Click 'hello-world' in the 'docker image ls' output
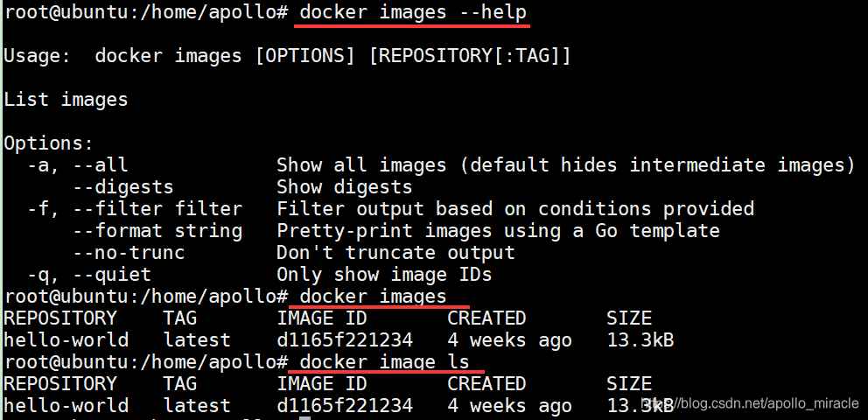This screenshot has height=420, width=868. 66,406
